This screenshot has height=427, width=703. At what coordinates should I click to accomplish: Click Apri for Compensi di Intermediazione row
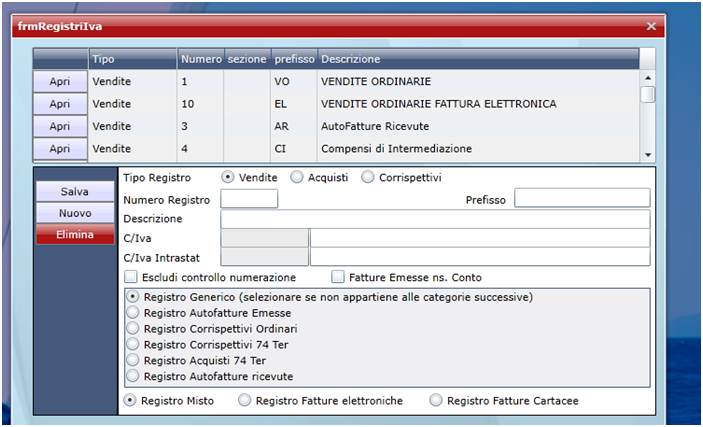(x=60, y=148)
